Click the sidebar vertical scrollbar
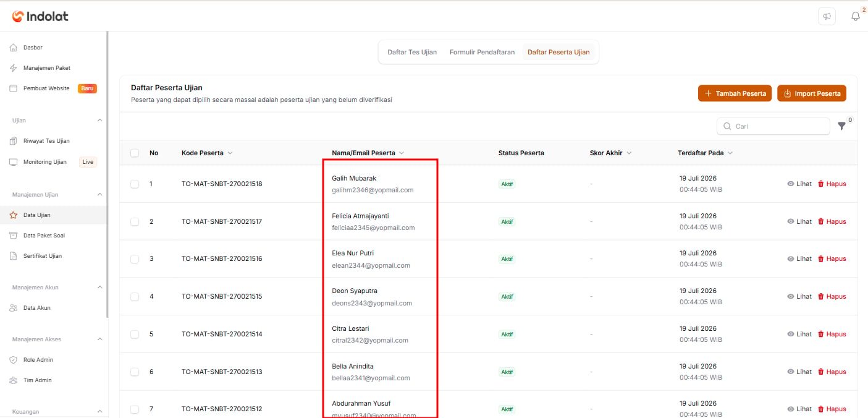 107,174
